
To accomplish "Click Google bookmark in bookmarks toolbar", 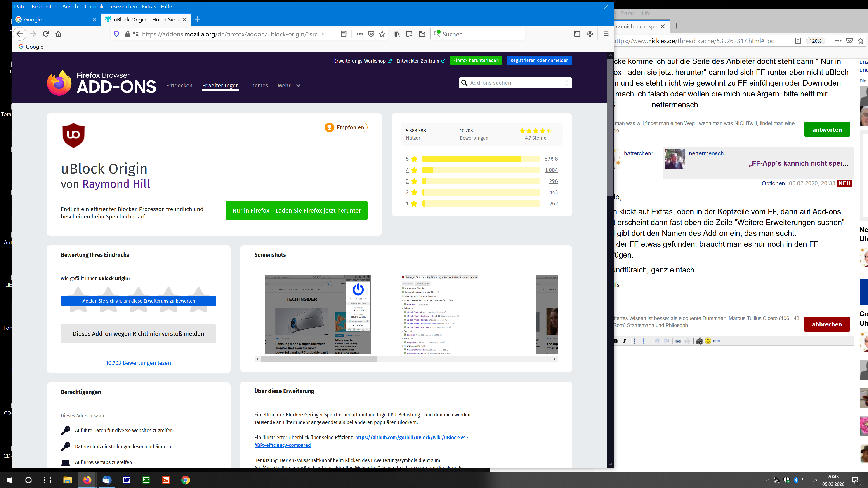I will (31, 47).
